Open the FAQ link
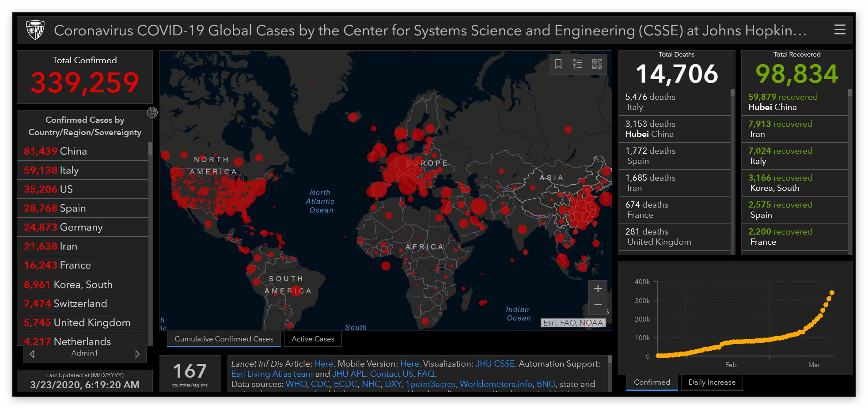Viewport: 868px width, 409px height. pos(426,374)
